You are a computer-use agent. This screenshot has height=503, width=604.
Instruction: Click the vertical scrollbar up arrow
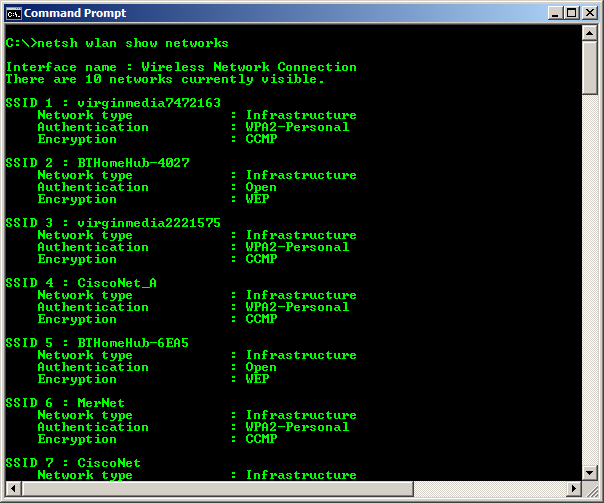[x=589, y=33]
